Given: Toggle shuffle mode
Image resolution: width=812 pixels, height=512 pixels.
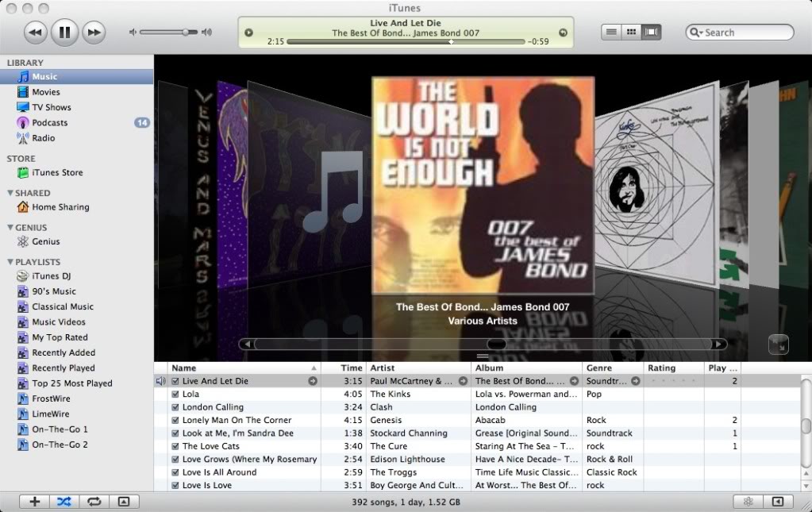Looking at the screenshot, I should coord(64,502).
